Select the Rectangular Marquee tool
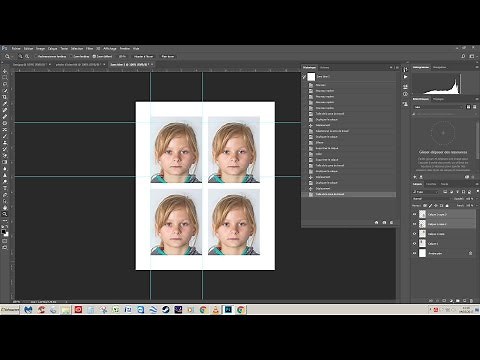 click(5, 78)
